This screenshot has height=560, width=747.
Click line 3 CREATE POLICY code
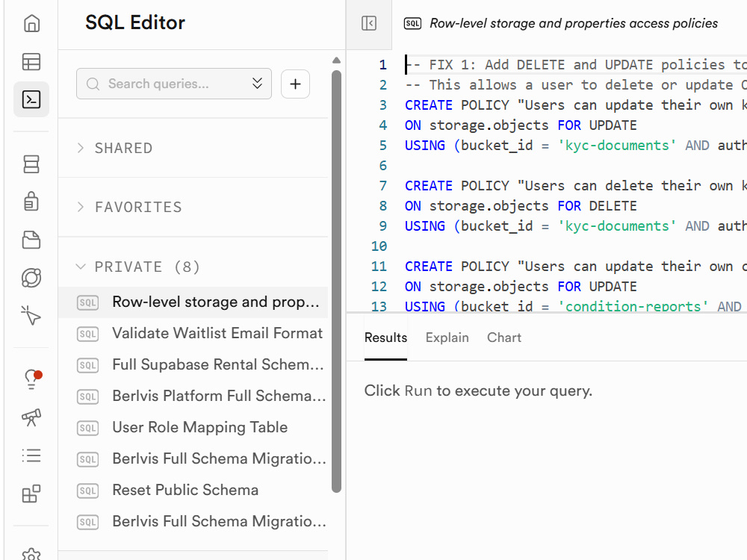[x=575, y=105]
